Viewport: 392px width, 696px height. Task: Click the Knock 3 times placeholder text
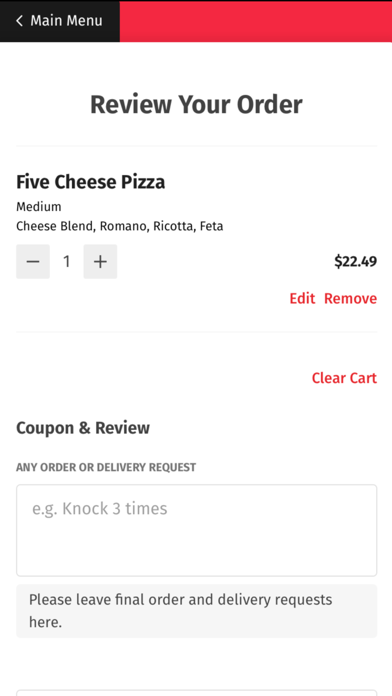(99, 508)
